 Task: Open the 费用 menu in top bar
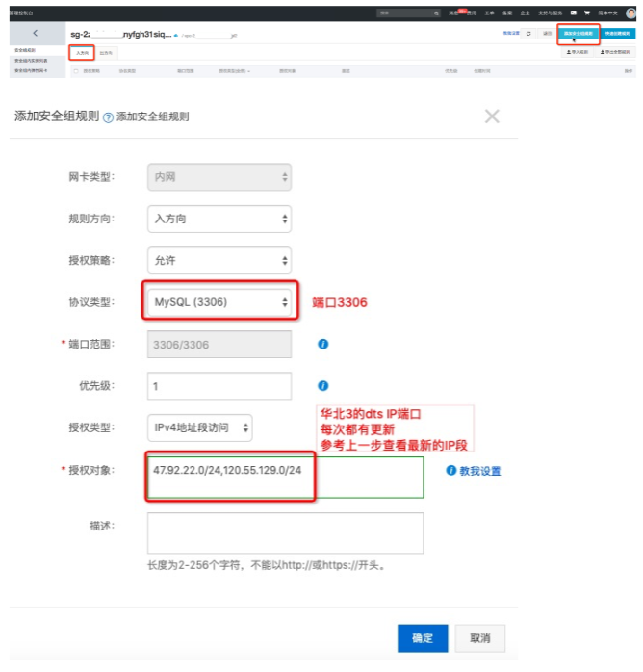[x=472, y=13]
